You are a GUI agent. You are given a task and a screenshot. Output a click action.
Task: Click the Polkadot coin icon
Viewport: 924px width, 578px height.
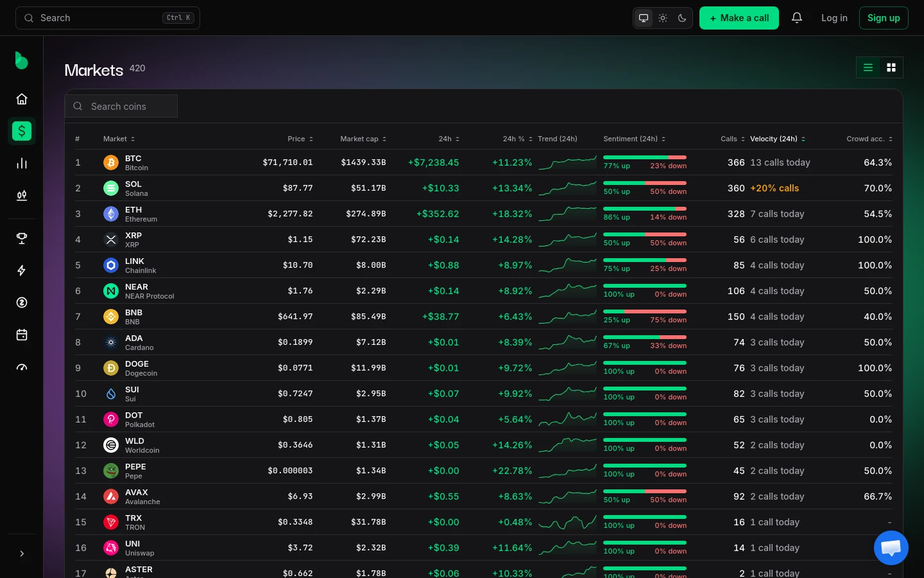(x=111, y=419)
